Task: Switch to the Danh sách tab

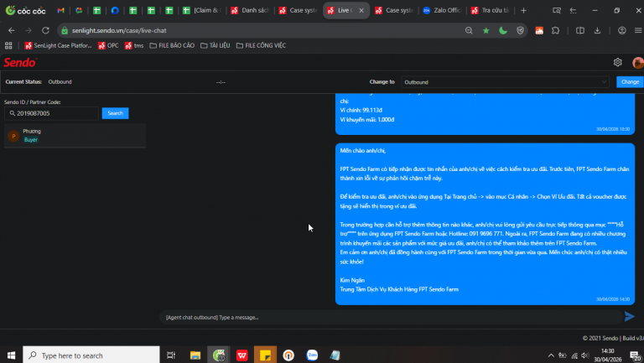Action: coord(250,10)
